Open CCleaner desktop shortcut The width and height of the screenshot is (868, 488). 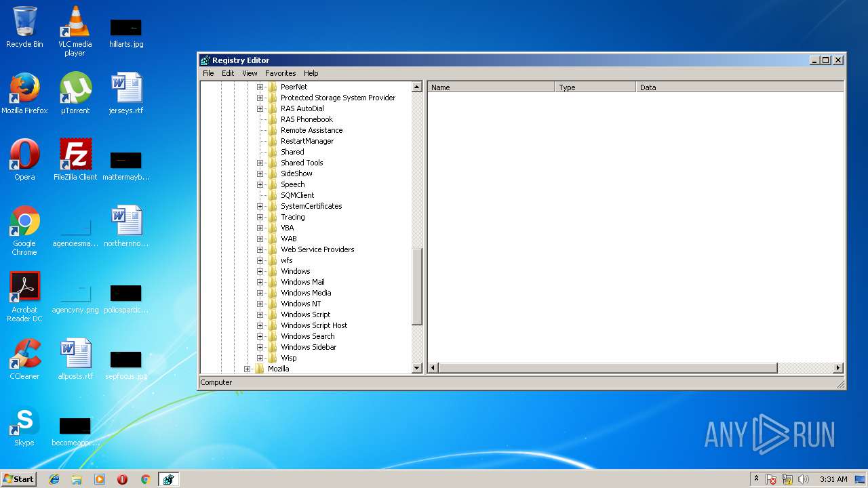(x=24, y=359)
